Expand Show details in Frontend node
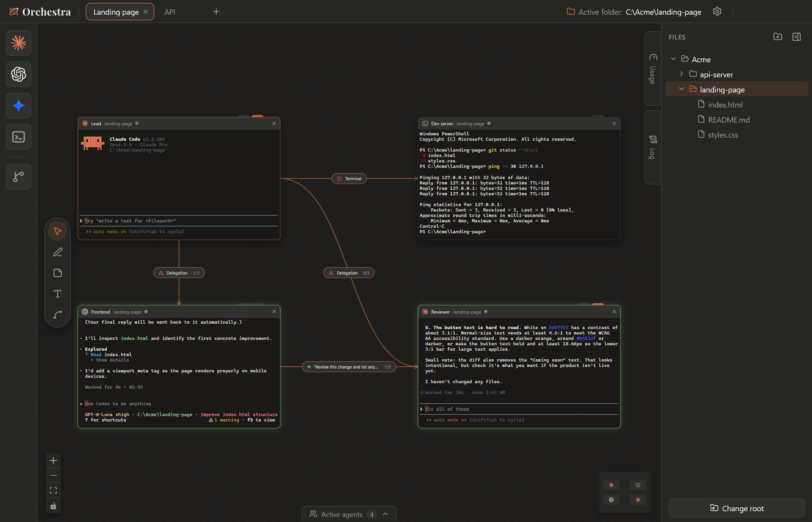 tap(110, 360)
